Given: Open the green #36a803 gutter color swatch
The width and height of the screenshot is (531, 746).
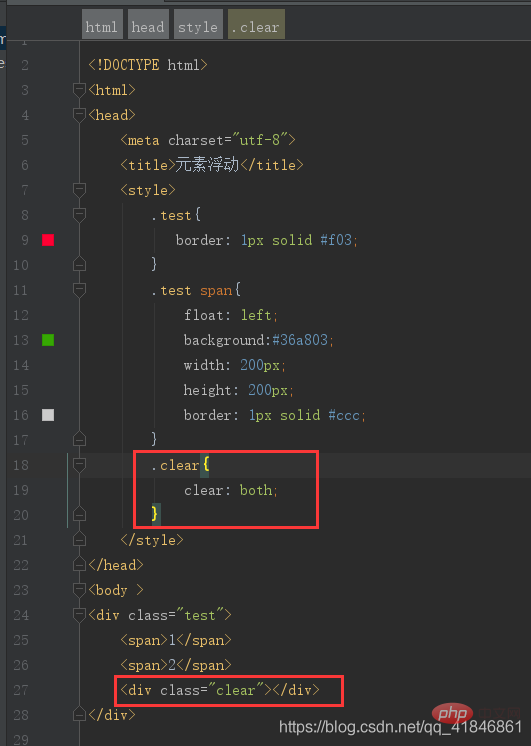Looking at the screenshot, I should 48,340.
